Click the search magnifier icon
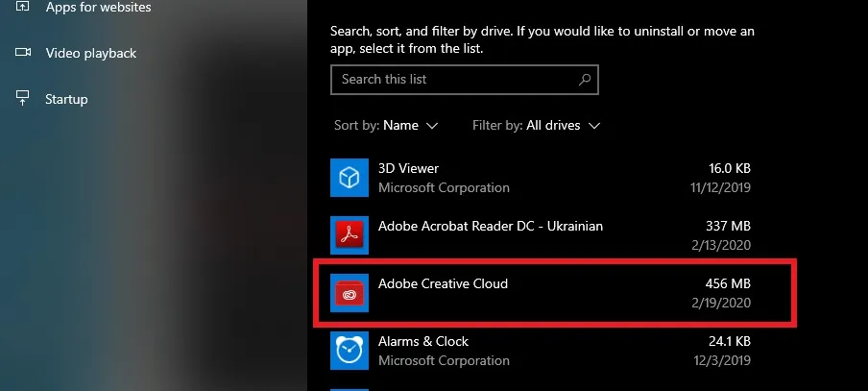The width and height of the screenshot is (868, 391). [x=585, y=79]
